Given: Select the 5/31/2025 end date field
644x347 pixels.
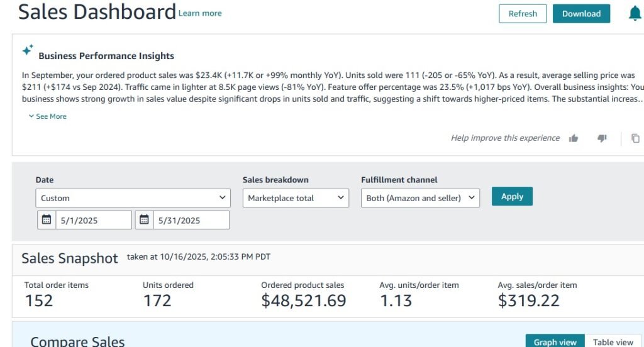Looking at the screenshot, I should click(191, 220).
